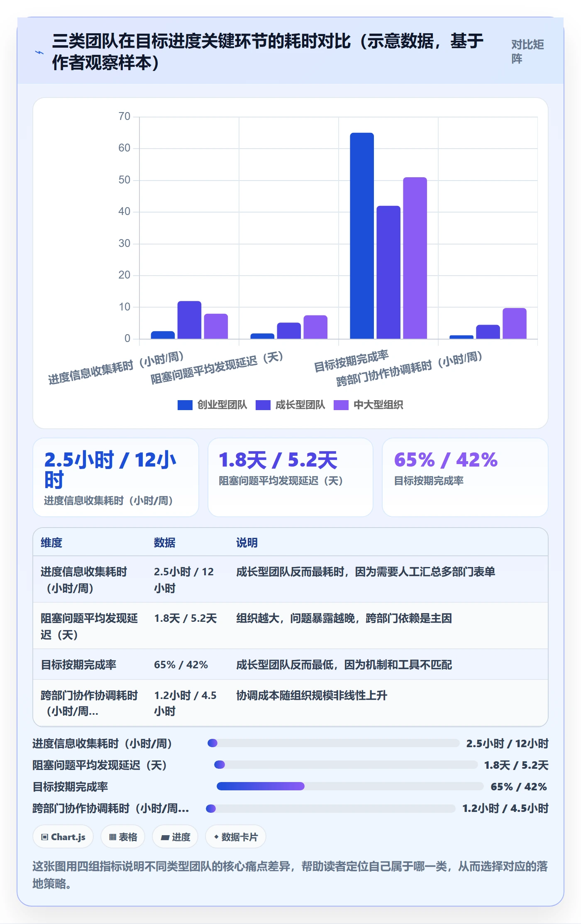
Task: Click the 进度信息收集耗时 progress bar
Action: tap(334, 743)
